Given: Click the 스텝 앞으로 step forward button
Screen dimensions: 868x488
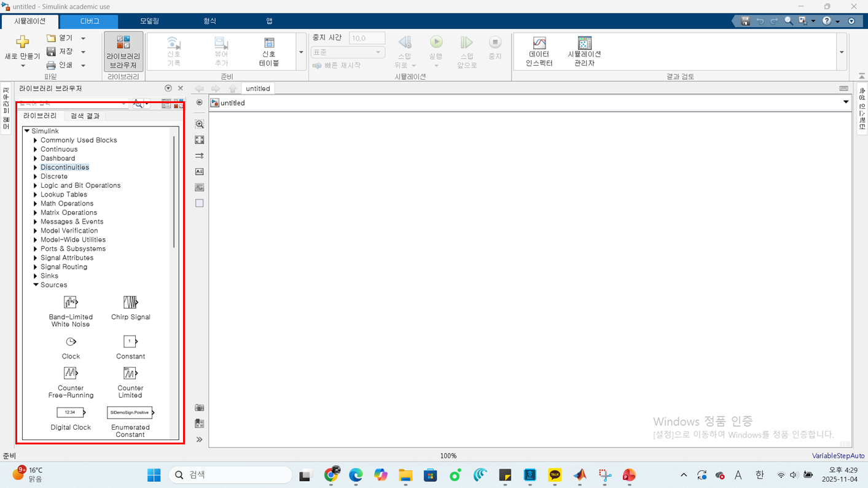Looking at the screenshot, I should click(467, 42).
